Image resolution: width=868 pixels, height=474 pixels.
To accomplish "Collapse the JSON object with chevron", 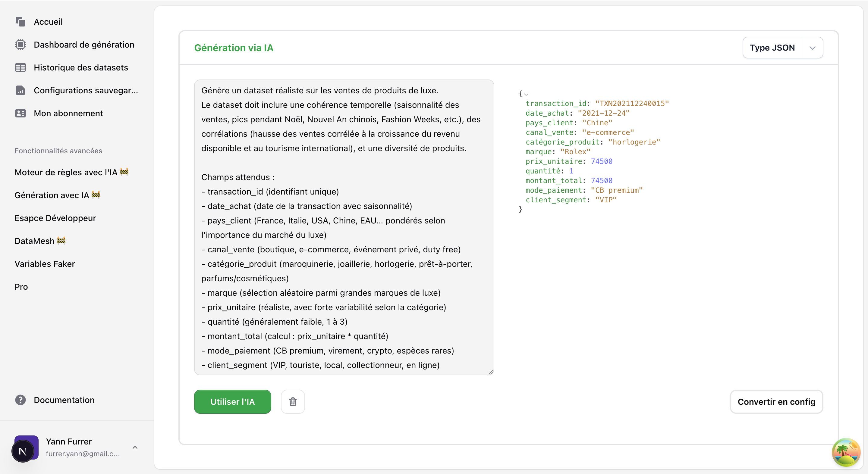I will coord(526,95).
